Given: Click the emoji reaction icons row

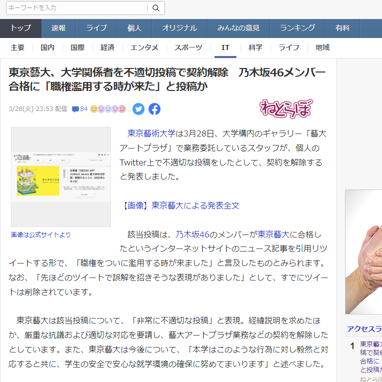Looking at the screenshot, I should tap(108, 109).
